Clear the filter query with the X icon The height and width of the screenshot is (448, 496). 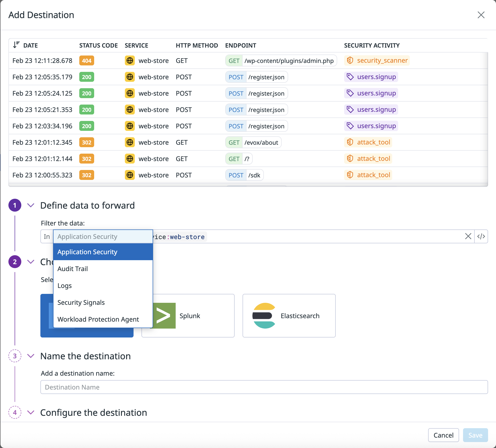coord(468,236)
